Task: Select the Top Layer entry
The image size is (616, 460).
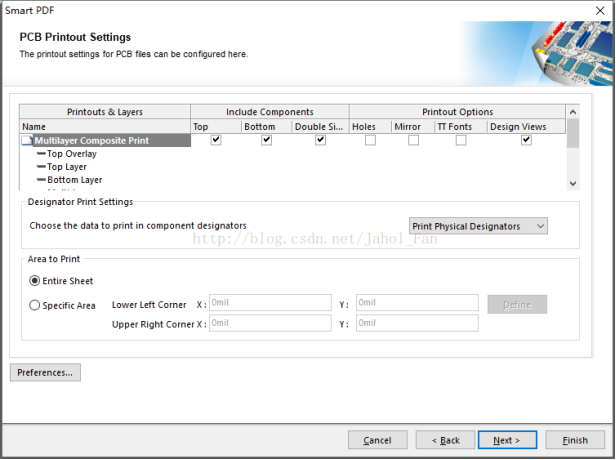Action: (x=68, y=167)
